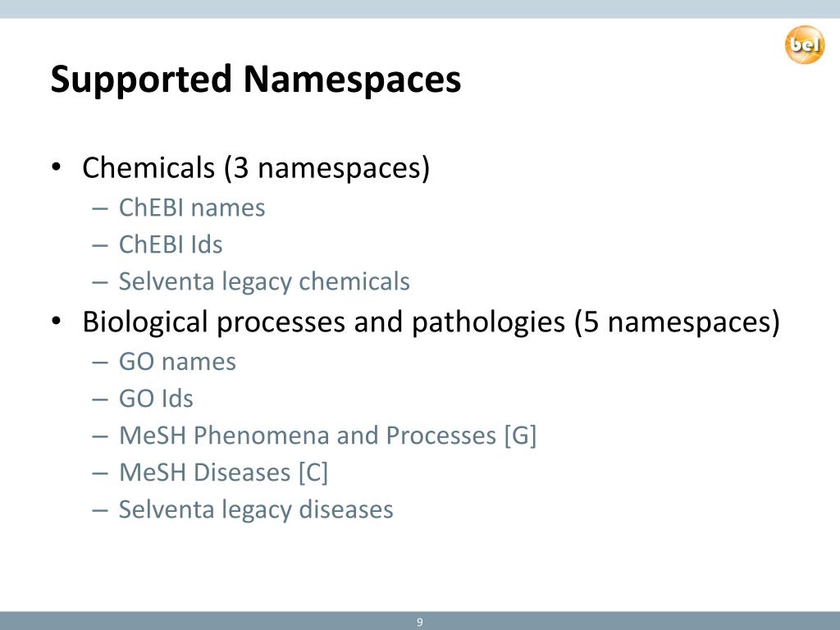Click the dash before Selventa legacy diseases
This screenshot has height=630, width=840.
(100, 510)
